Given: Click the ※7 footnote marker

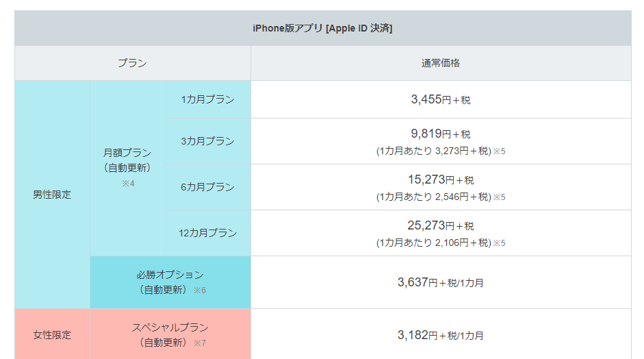Looking at the screenshot, I should pos(200,343).
